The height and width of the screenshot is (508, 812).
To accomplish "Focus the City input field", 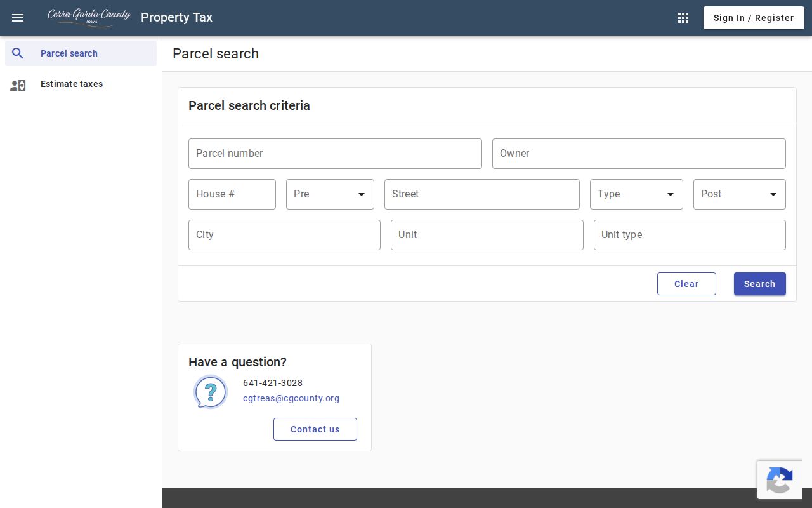I will [x=284, y=235].
